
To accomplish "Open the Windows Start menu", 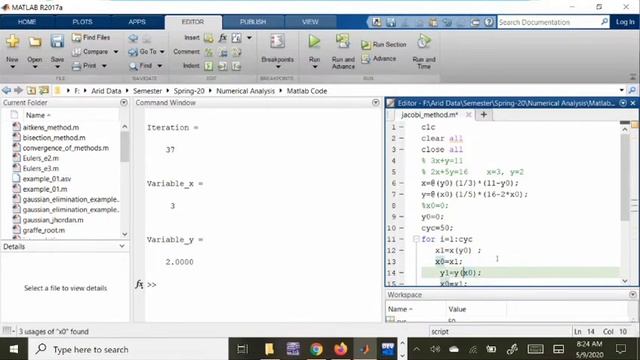I will point(13,349).
